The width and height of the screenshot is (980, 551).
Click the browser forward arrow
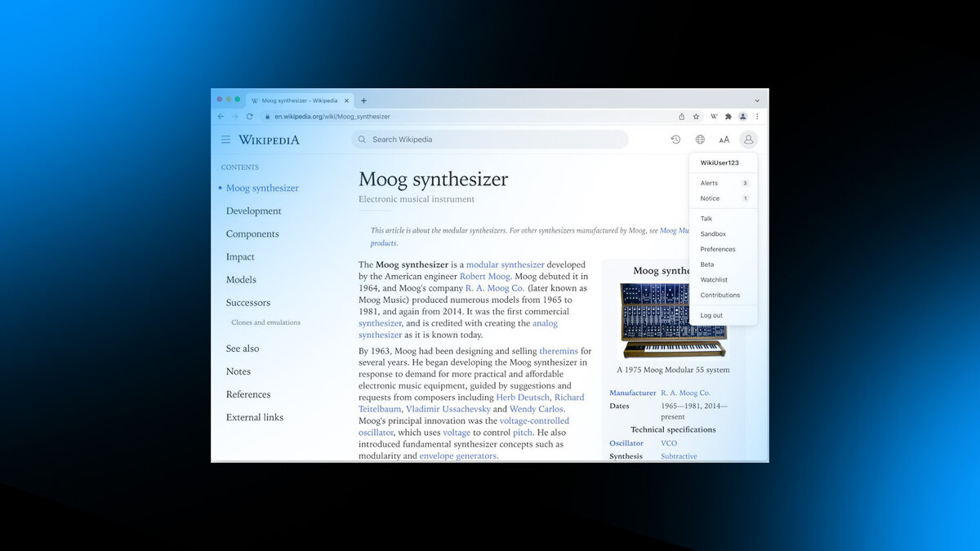[235, 117]
